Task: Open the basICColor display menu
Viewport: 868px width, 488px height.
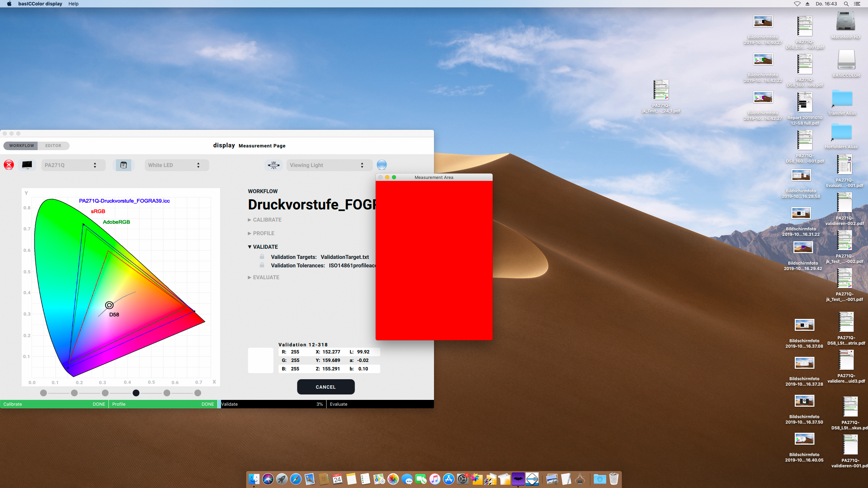Action: 40,4
